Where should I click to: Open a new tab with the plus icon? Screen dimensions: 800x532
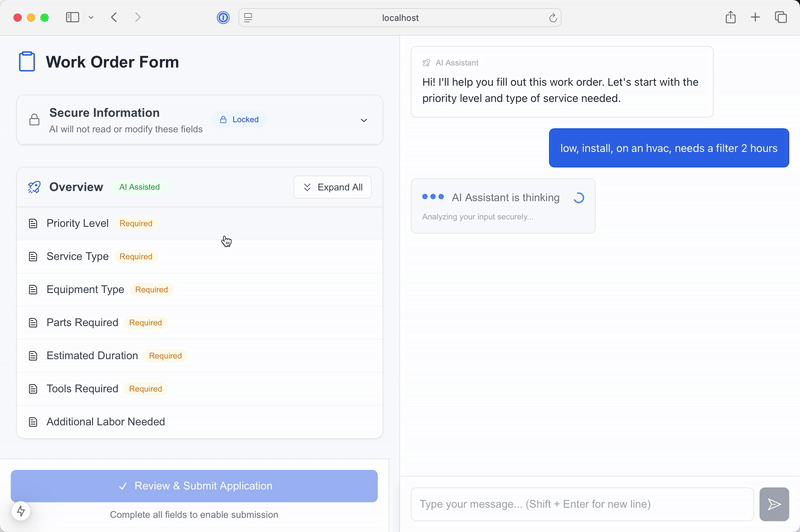tap(755, 18)
